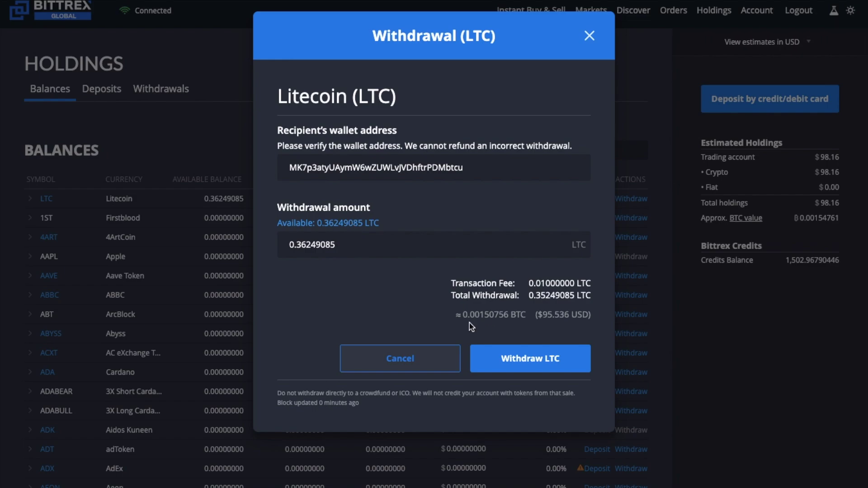Close the Withdrawal LTC dialog

589,36
